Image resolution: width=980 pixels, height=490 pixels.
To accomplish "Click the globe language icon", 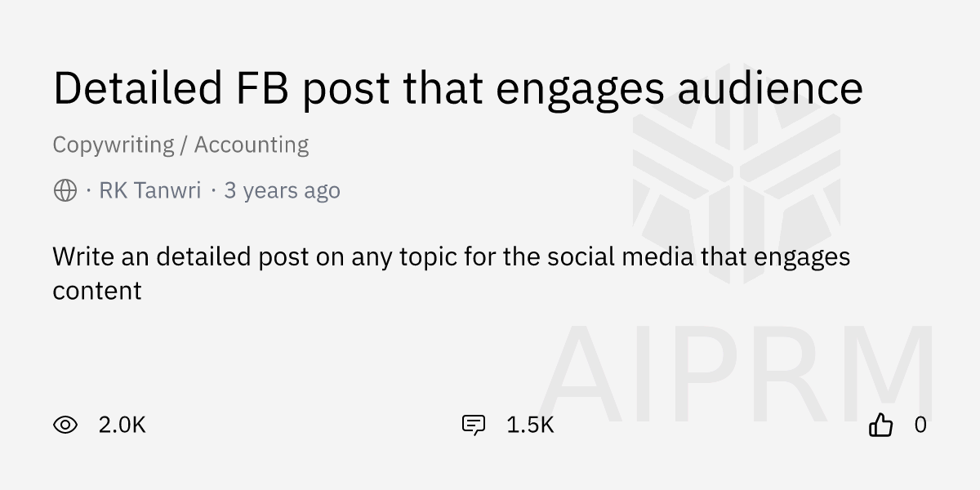I will 64,190.
